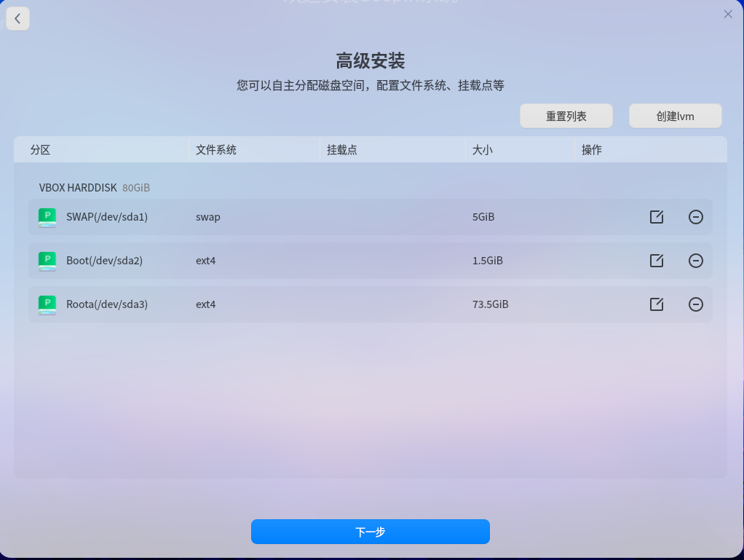Click the SWAP partition drive icon
The image size is (744, 560).
tap(47, 217)
